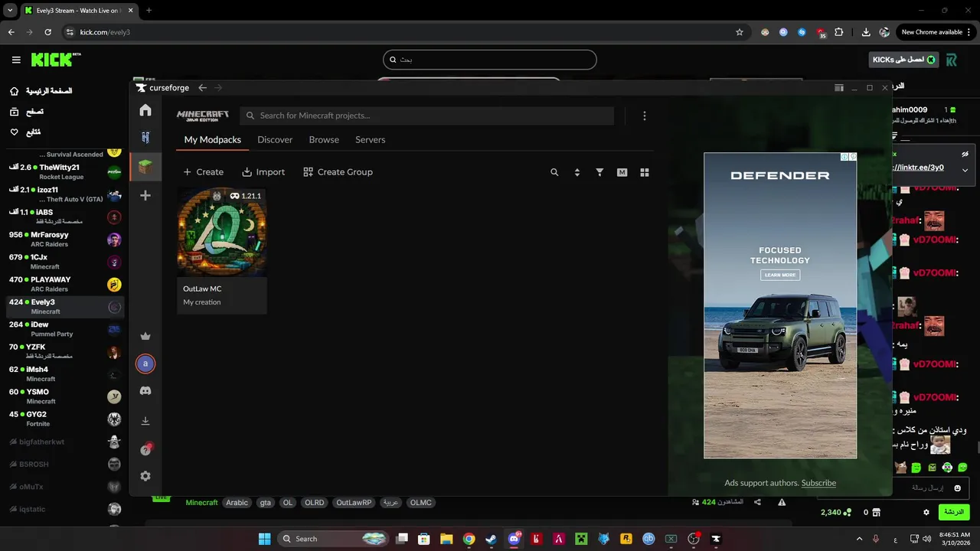This screenshot has height=551, width=980.
Task: Open the Chrome downloads icon
Action: [866, 32]
